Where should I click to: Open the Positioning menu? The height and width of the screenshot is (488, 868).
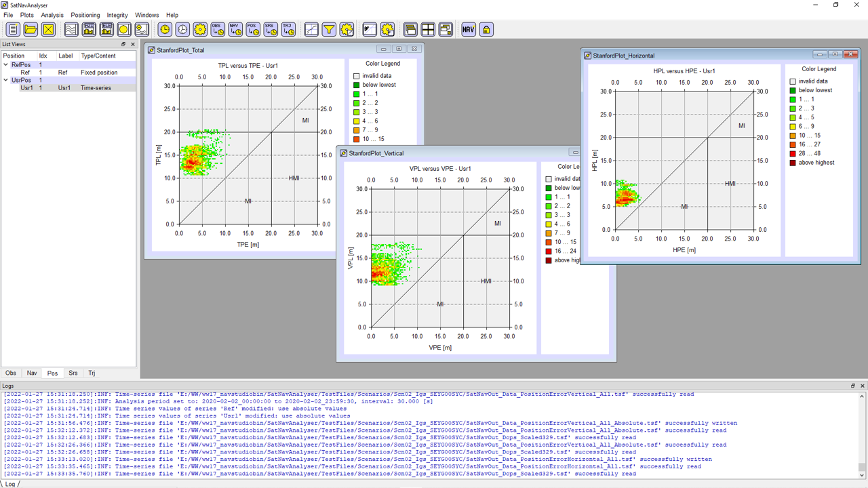(85, 15)
